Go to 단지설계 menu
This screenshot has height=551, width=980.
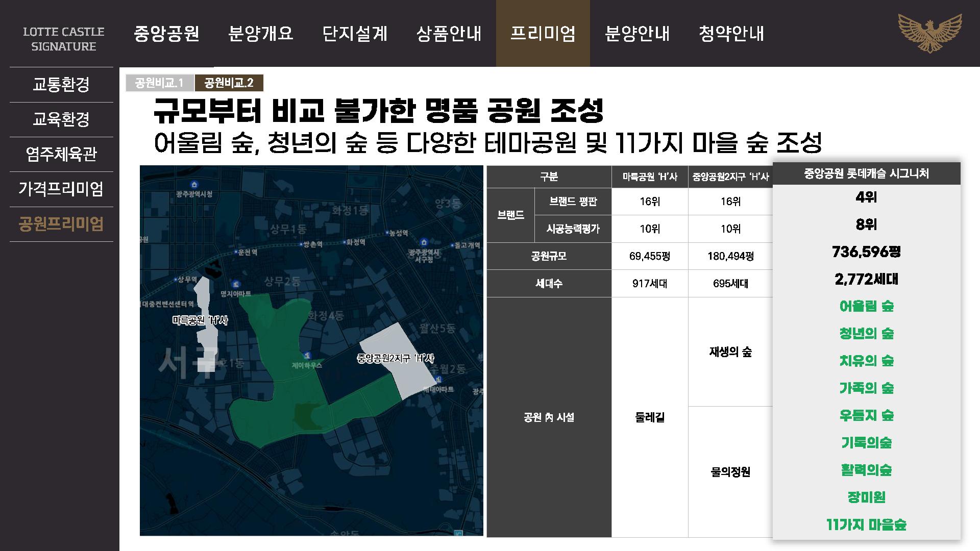pos(355,33)
